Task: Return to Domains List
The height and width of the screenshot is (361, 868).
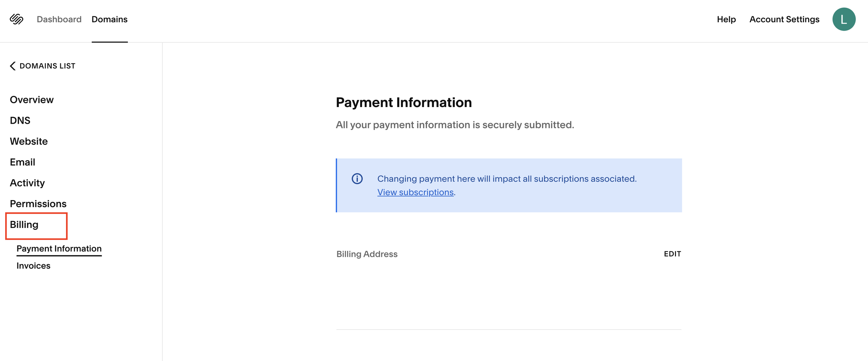Action: pyautogui.click(x=47, y=66)
